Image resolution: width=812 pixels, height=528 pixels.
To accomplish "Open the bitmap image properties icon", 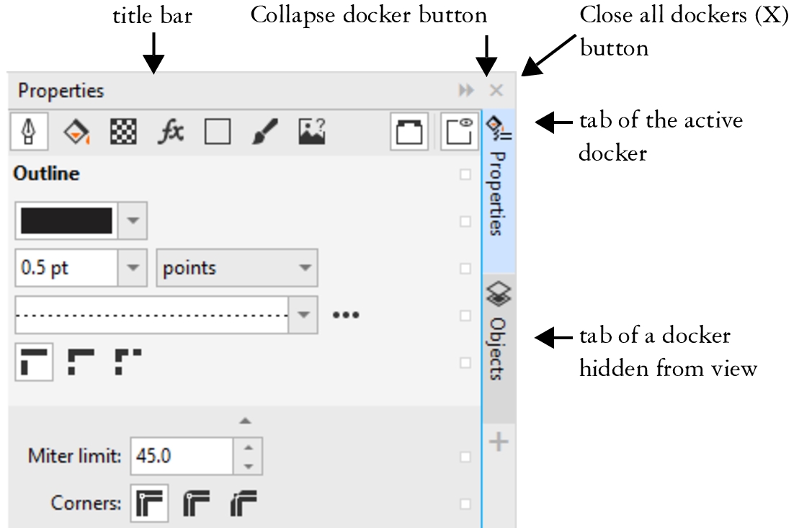I will pyautogui.click(x=312, y=132).
